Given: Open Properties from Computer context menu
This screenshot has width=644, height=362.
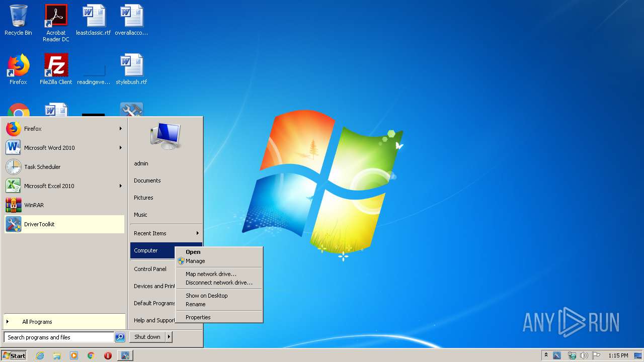Looking at the screenshot, I should pyautogui.click(x=219, y=317).
